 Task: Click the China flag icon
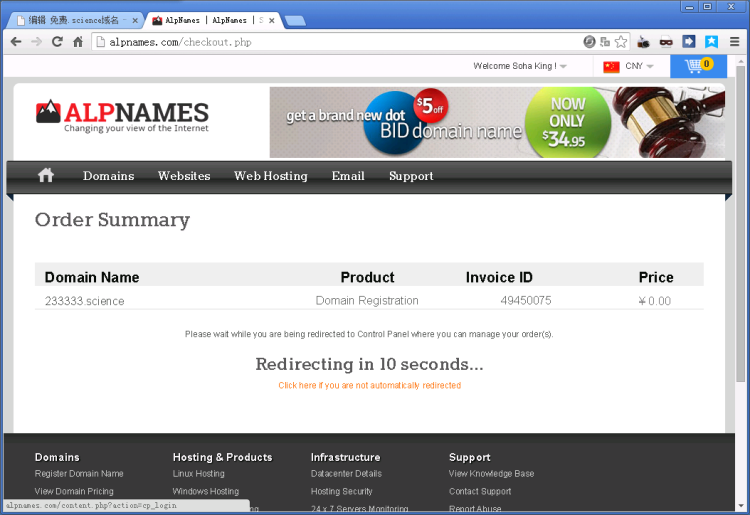click(611, 66)
